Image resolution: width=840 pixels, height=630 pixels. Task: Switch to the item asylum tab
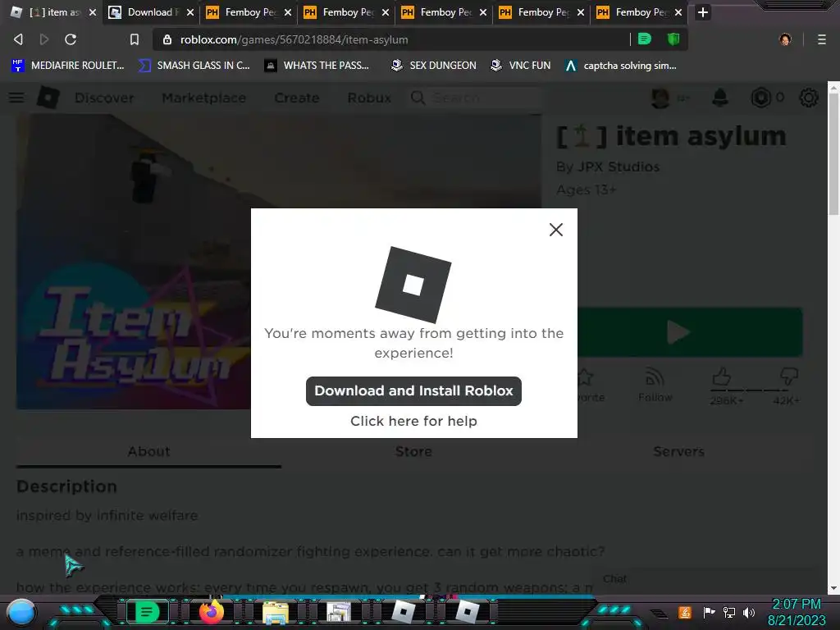pyautogui.click(x=53, y=11)
